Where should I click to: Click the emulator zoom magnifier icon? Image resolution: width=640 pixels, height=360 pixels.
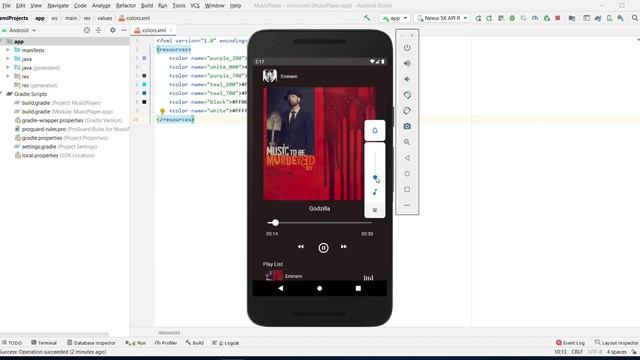click(x=407, y=142)
